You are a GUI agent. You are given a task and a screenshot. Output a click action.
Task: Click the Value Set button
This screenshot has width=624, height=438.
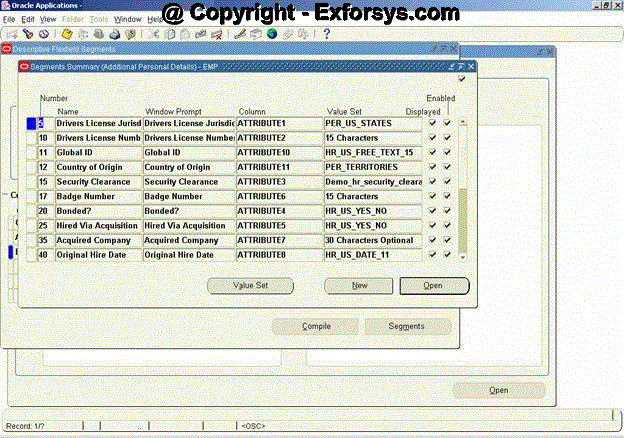[x=250, y=285]
